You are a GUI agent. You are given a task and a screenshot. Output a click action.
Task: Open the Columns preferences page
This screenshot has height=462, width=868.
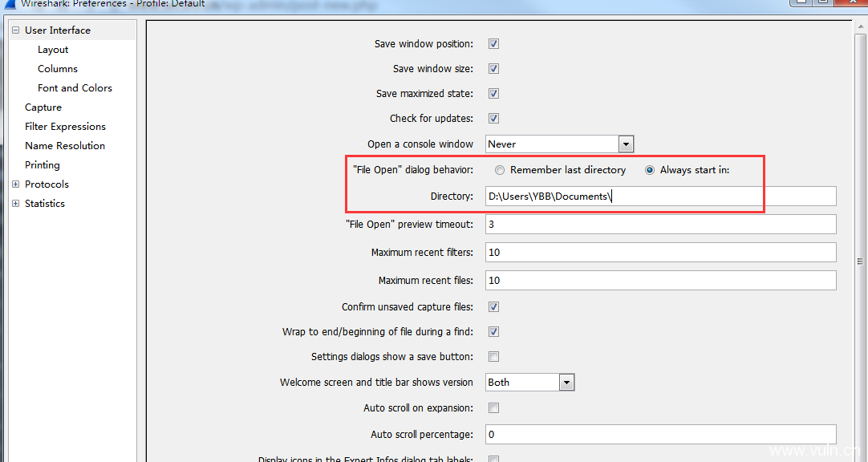(x=58, y=69)
